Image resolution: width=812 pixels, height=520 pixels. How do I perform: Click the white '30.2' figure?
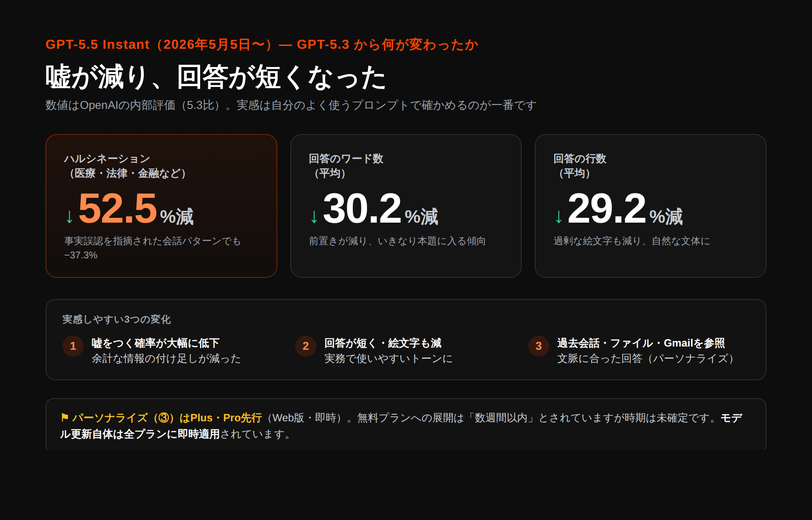click(x=362, y=208)
